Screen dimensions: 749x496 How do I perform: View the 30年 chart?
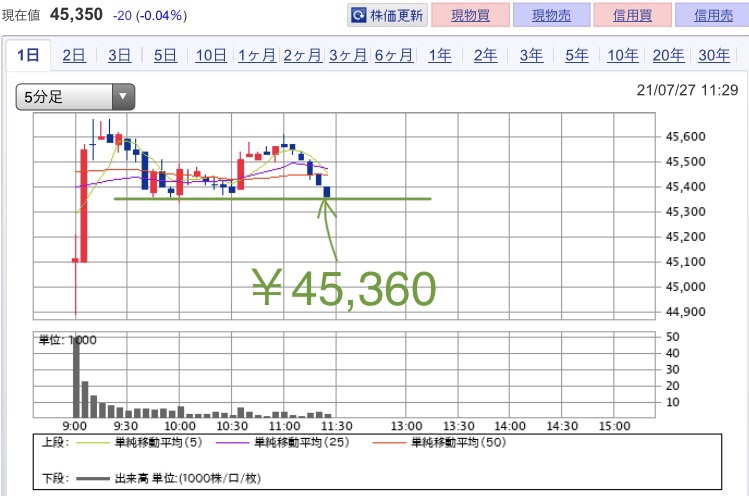pos(714,55)
